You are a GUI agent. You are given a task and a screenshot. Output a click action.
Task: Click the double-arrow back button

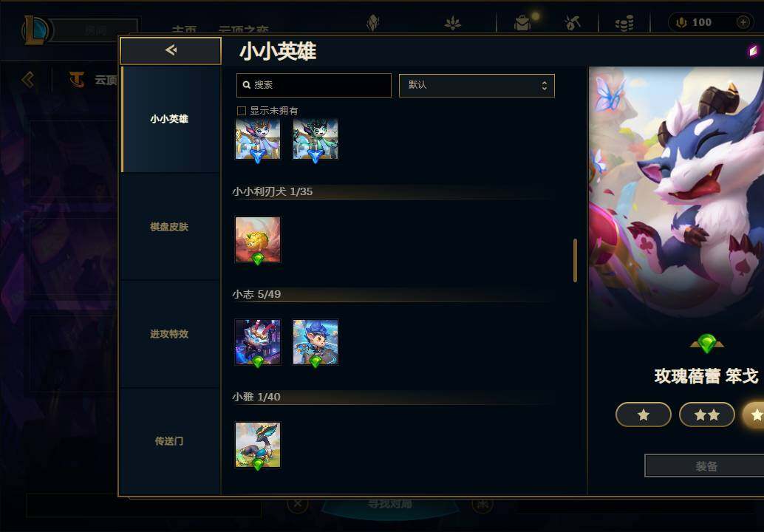pos(171,50)
